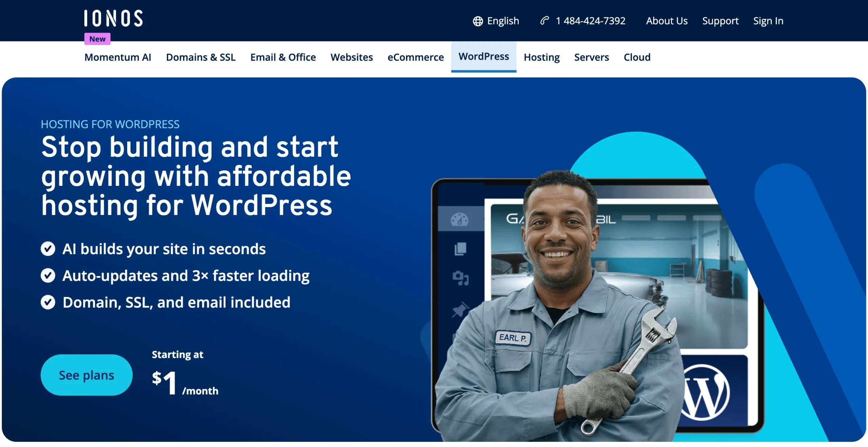Open the Cloud menu
Screen dimensions: 868x447
coord(637,57)
